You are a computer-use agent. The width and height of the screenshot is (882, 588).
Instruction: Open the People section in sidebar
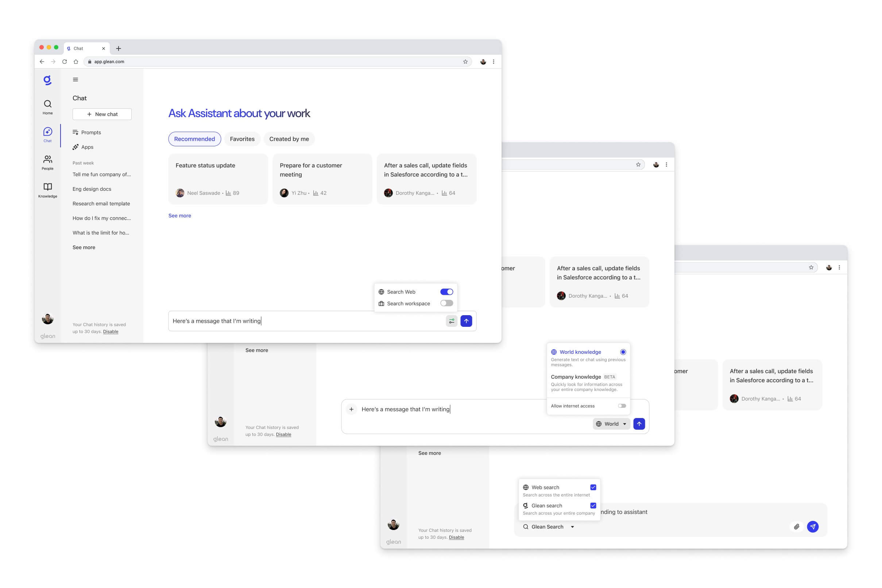point(48,160)
